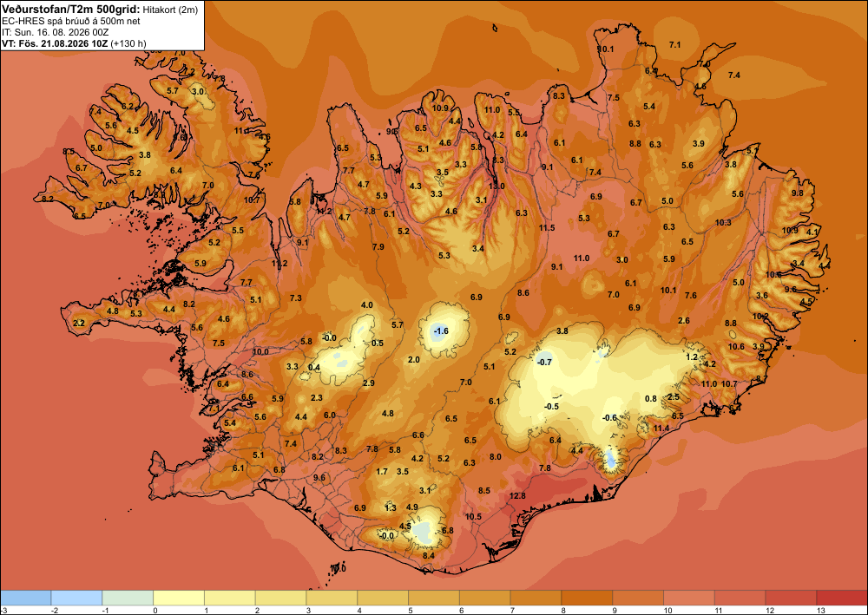Click the pale yellow 0 to 1 legend swatch
Screen dimensions: 868x615
pos(179,598)
